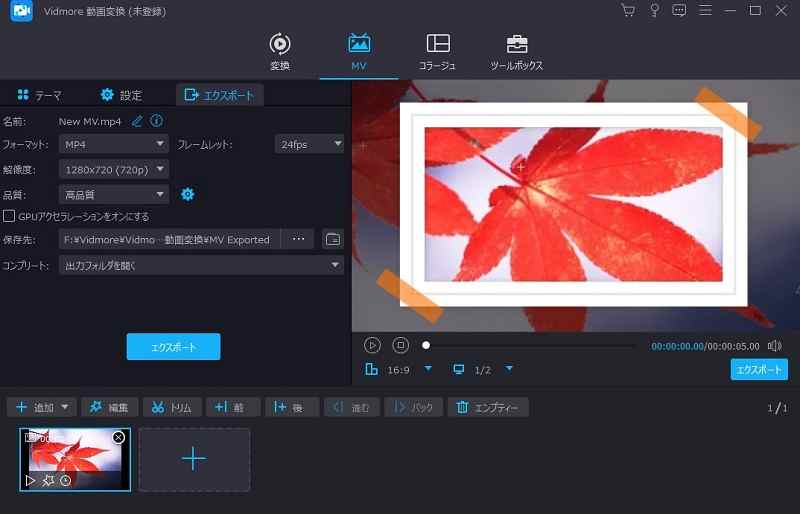Click the pencil icon to rename New MV.mp4
Viewport: 800px width, 514px height.
click(137, 121)
